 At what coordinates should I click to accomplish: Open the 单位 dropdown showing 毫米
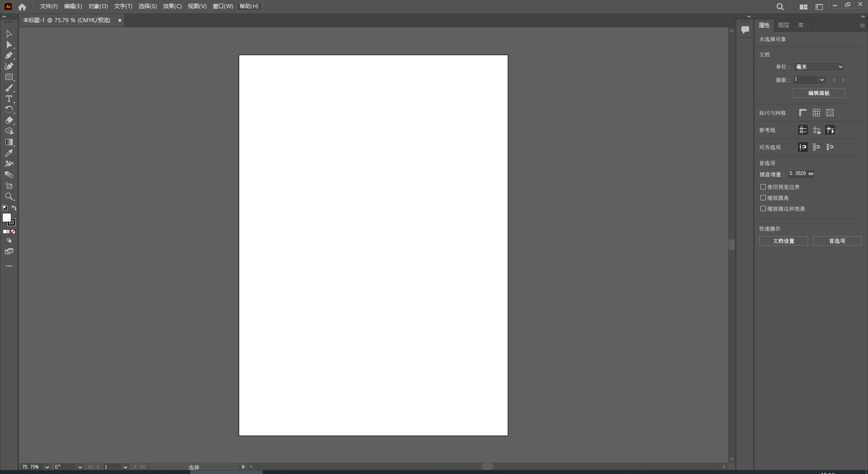click(819, 66)
